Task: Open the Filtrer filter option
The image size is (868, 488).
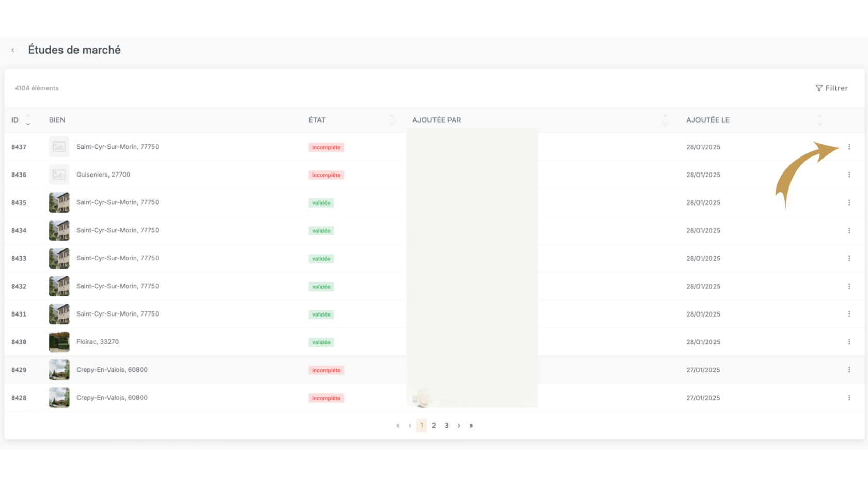Action: (831, 88)
